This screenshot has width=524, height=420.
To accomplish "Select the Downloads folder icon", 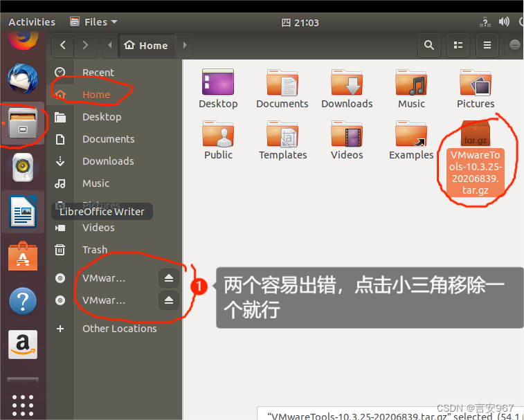I will pyautogui.click(x=347, y=89).
